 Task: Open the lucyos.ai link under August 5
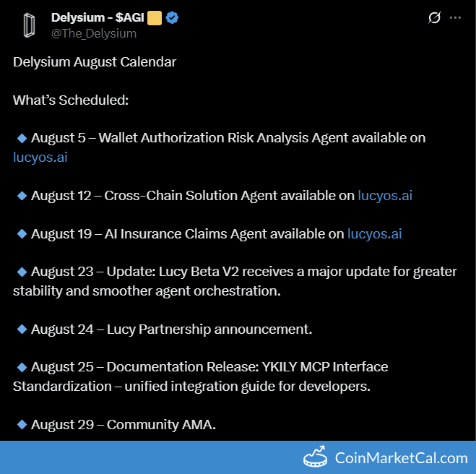[x=40, y=157]
